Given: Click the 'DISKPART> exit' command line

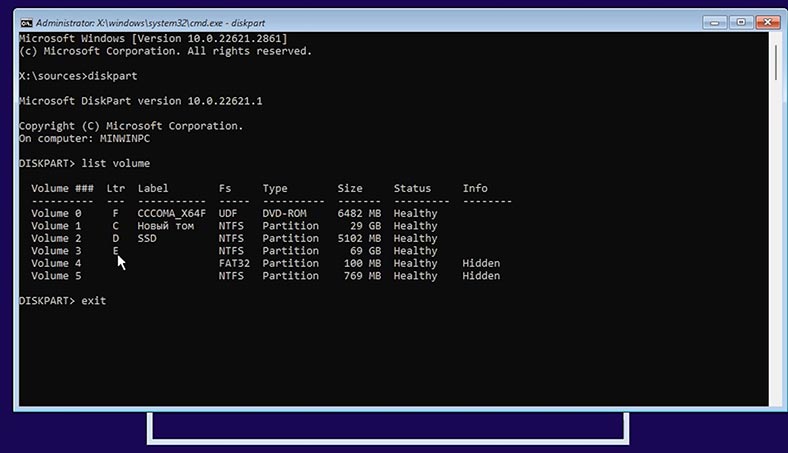Looking at the screenshot, I should click(62, 301).
